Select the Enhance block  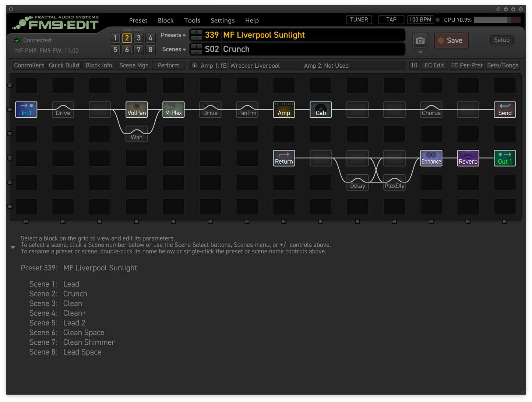click(431, 158)
